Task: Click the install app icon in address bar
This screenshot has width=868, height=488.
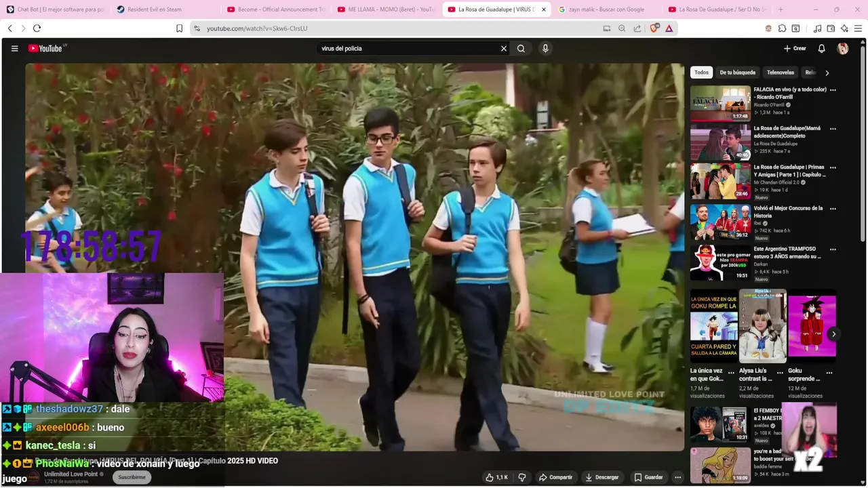Action: click(607, 28)
